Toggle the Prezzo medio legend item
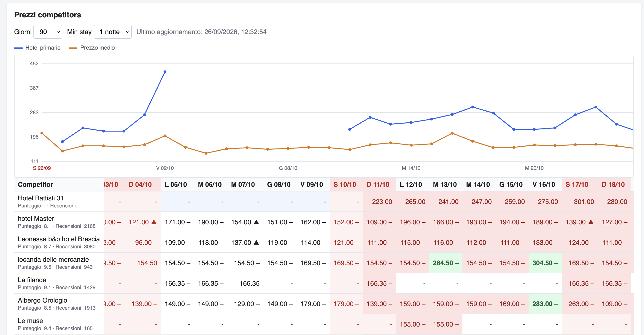The height and width of the screenshot is (335, 644). coord(92,48)
